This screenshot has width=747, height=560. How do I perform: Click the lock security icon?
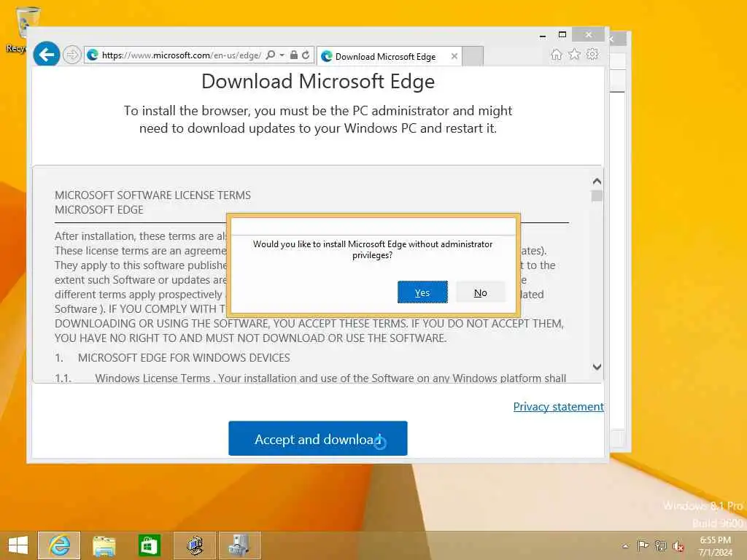tap(294, 55)
